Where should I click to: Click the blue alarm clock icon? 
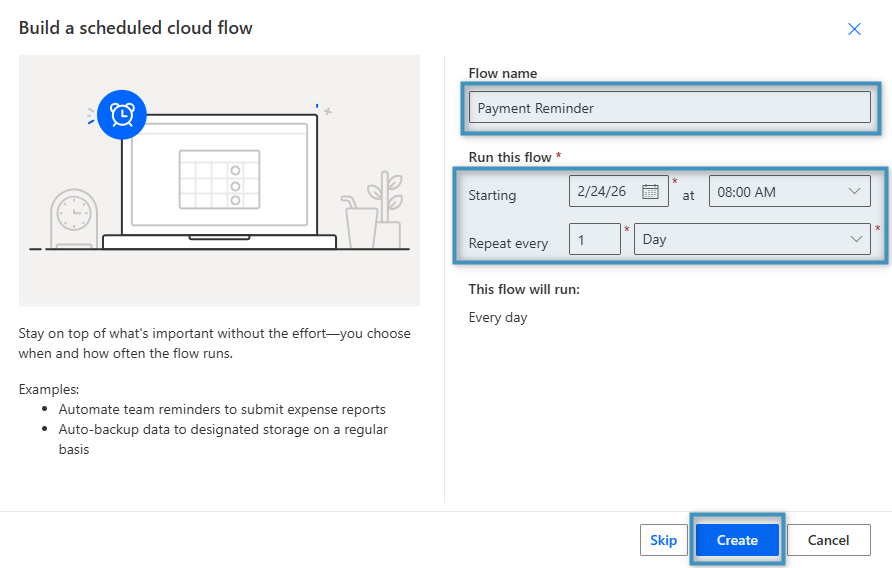[122, 115]
